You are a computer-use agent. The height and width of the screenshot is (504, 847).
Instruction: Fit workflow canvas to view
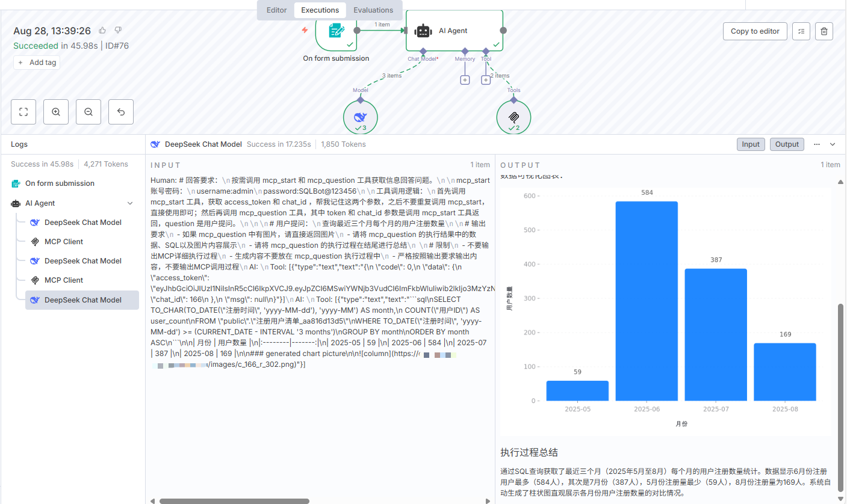click(x=23, y=112)
